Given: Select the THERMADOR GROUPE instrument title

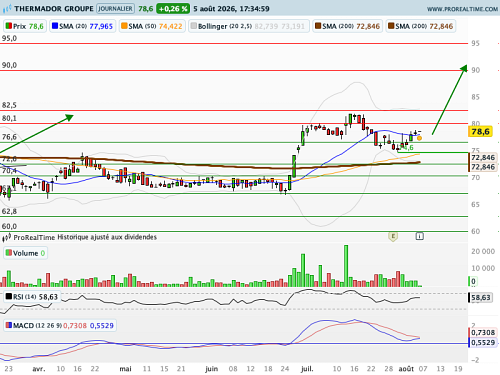Looking at the screenshot, I should point(54,9).
